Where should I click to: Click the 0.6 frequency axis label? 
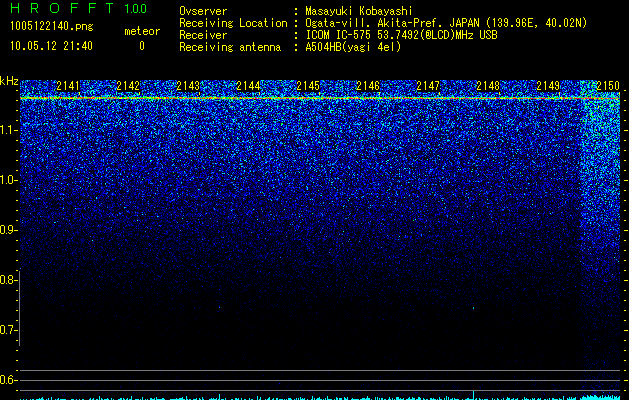pos(8,380)
